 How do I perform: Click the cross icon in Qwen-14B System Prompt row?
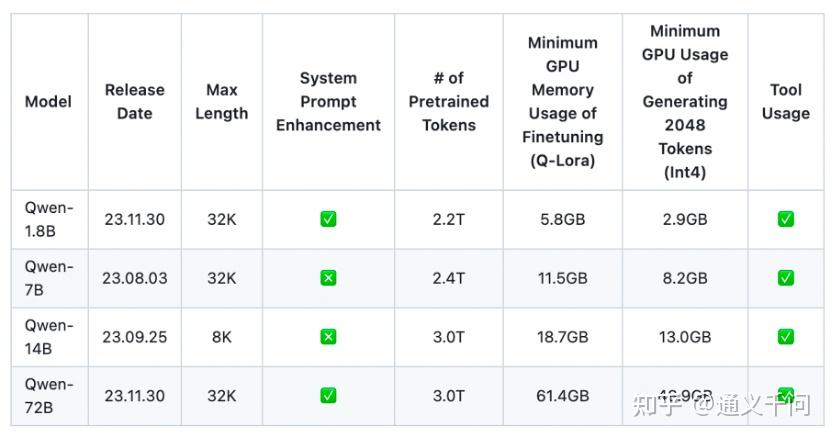tap(328, 337)
